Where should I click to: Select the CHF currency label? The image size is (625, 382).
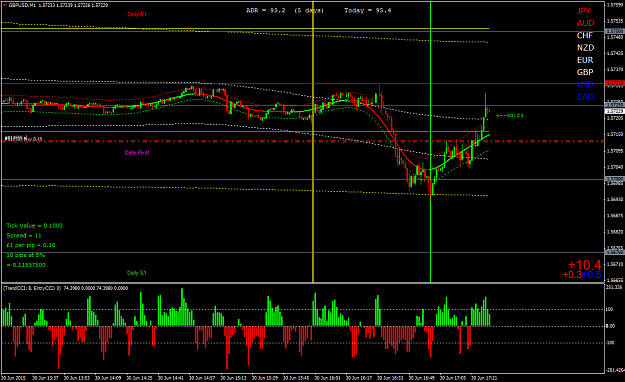(x=585, y=35)
